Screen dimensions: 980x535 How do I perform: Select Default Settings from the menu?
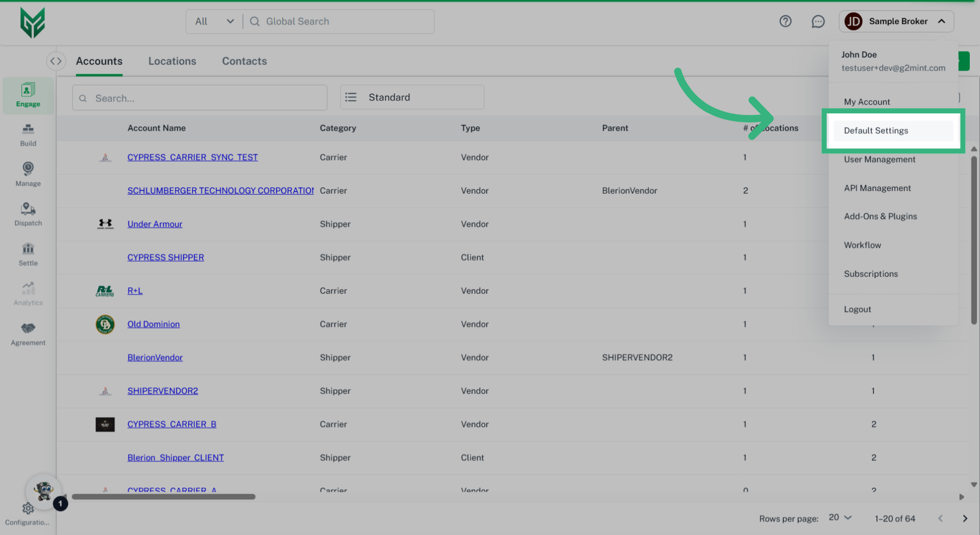(876, 130)
